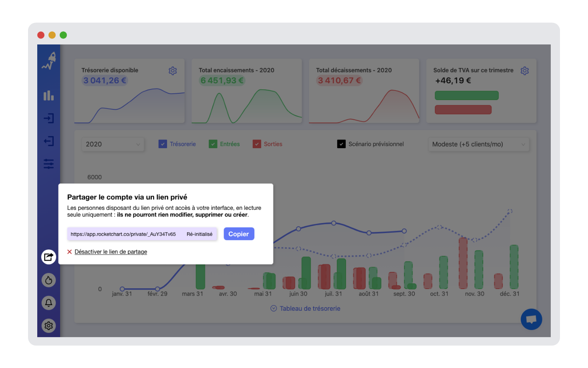Open settings via the gear icon

(48, 326)
